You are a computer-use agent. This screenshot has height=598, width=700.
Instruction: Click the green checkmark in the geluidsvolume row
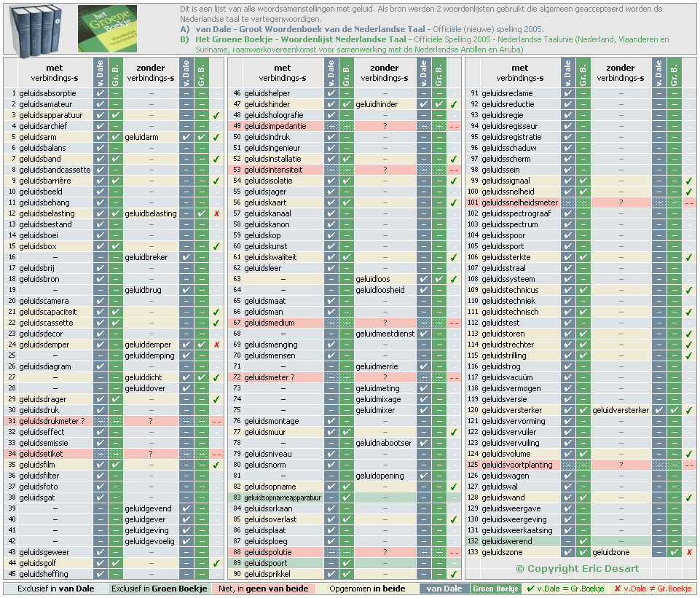pyautogui.click(x=689, y=454)
